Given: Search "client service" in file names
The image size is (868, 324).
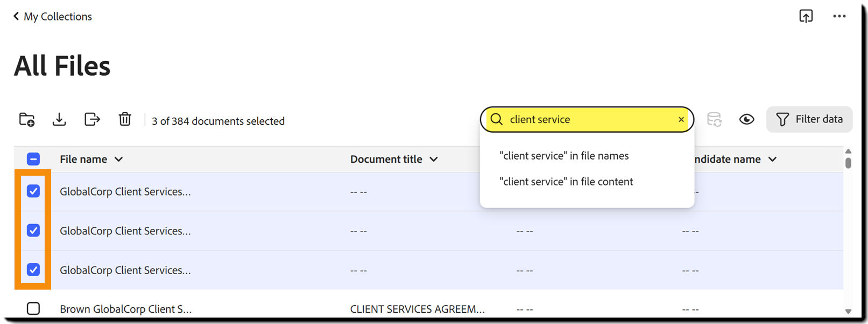Looking at the screenshot, I should [564, 156].
